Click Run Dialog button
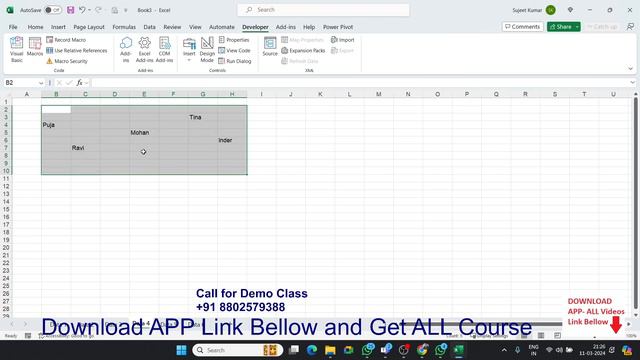Viewport: 640px width, 360px height. point(235,61)
